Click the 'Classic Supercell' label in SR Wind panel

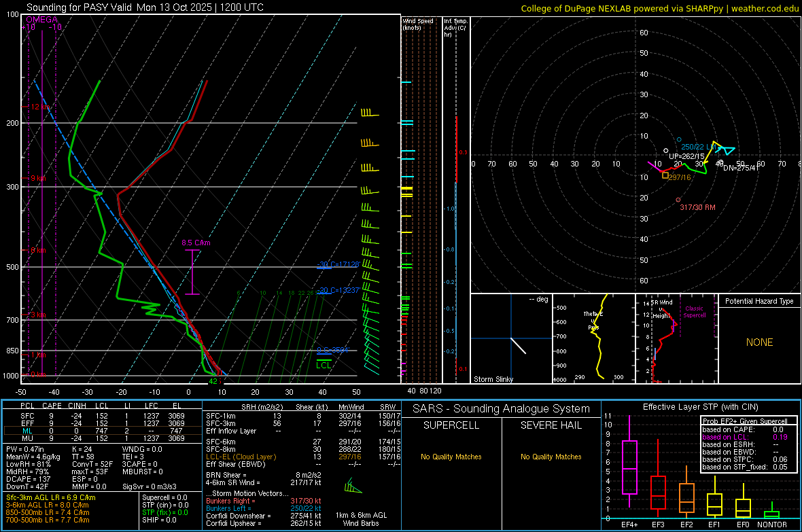[695, 312]
